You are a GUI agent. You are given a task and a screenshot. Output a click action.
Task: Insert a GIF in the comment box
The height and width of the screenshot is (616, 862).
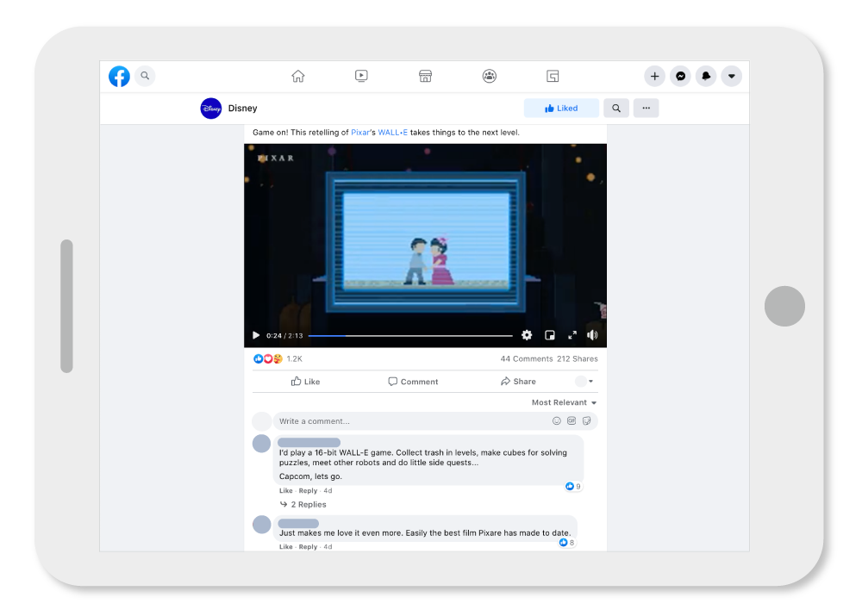pyautogui.click(x=572, y=420)
